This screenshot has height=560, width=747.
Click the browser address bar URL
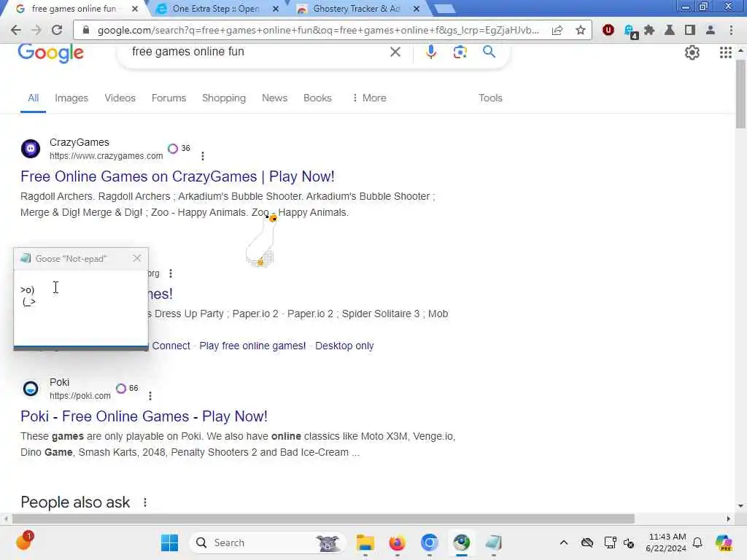click(x=318, y=30)
